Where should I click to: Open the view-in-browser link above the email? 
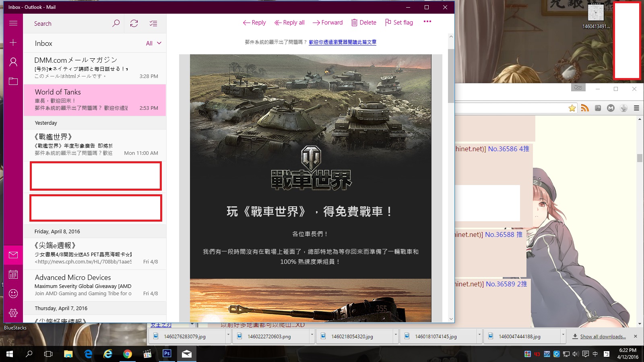343,42
